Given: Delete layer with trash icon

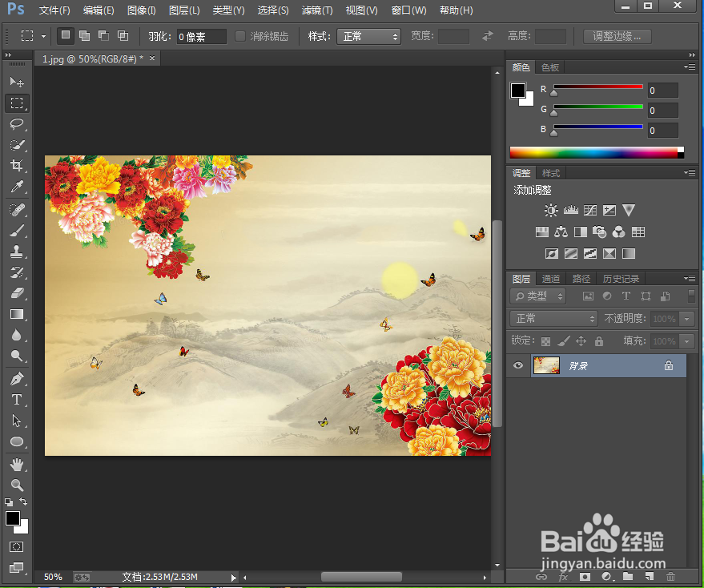Looking at the screenshot, I should [671, 576].
